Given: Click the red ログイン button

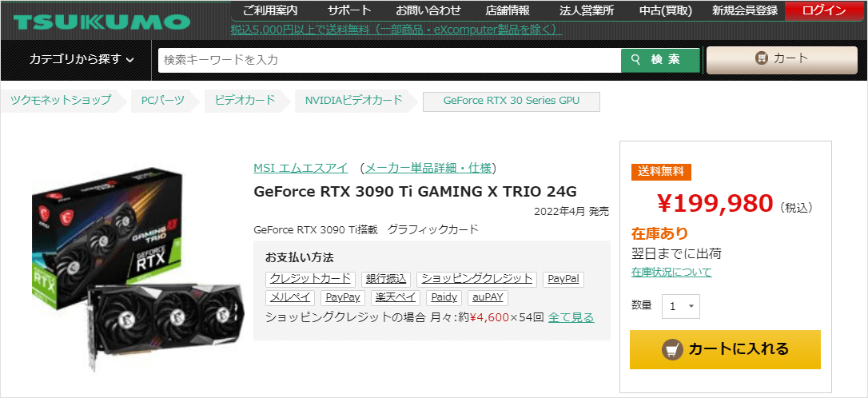Looking at the screenshot, I should (824, 10).
